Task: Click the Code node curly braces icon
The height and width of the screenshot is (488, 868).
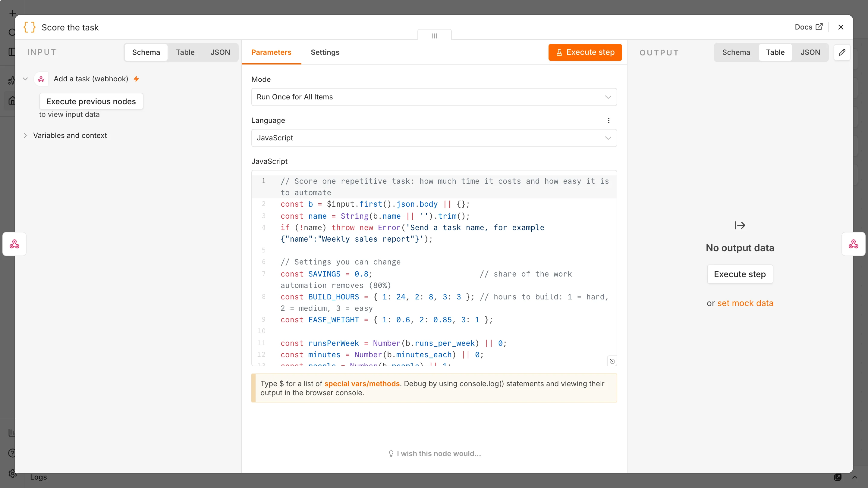Action: tap(29, 27)
